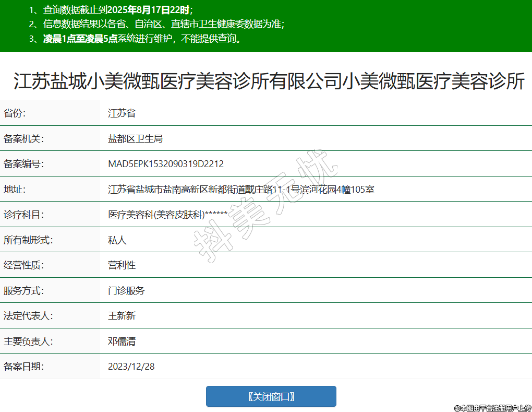Viewport: 532px width, 412px height.
Task: Click legal representative name 王新新
Action: (122, 316)
